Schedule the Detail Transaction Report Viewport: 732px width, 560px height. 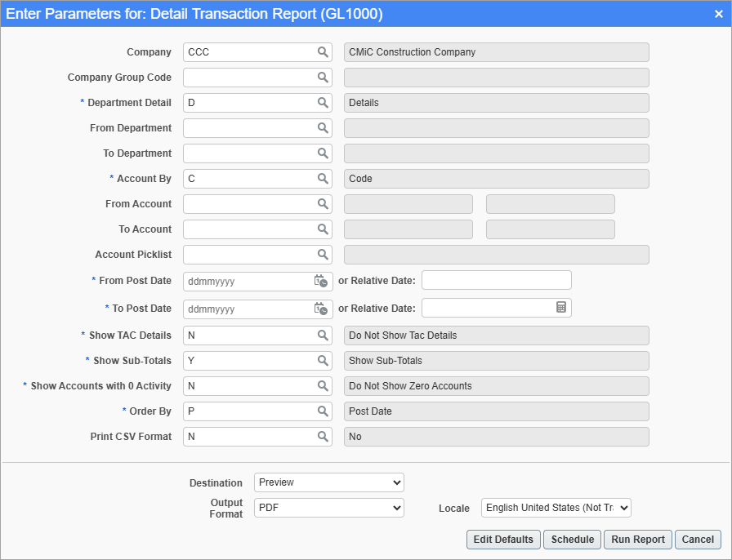tap(572, 539)
